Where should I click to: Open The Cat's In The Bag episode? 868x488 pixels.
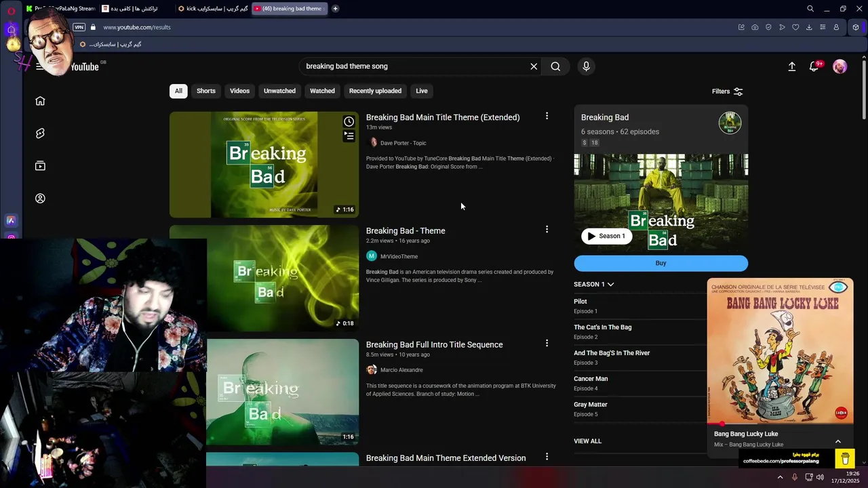point(638,331)
